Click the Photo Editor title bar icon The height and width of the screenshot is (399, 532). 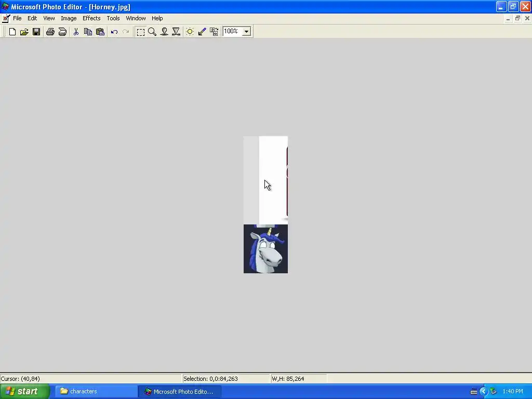point(5,6)
